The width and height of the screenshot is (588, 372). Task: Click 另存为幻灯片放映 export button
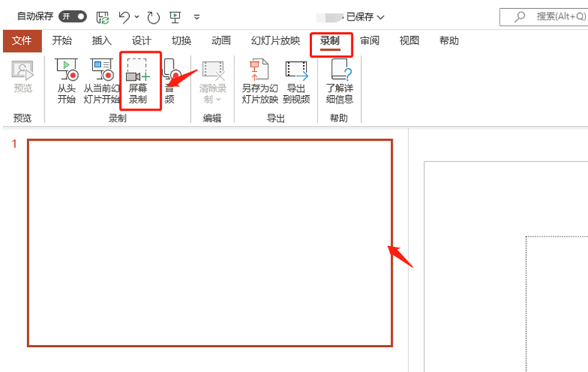(x=260, y=81)
